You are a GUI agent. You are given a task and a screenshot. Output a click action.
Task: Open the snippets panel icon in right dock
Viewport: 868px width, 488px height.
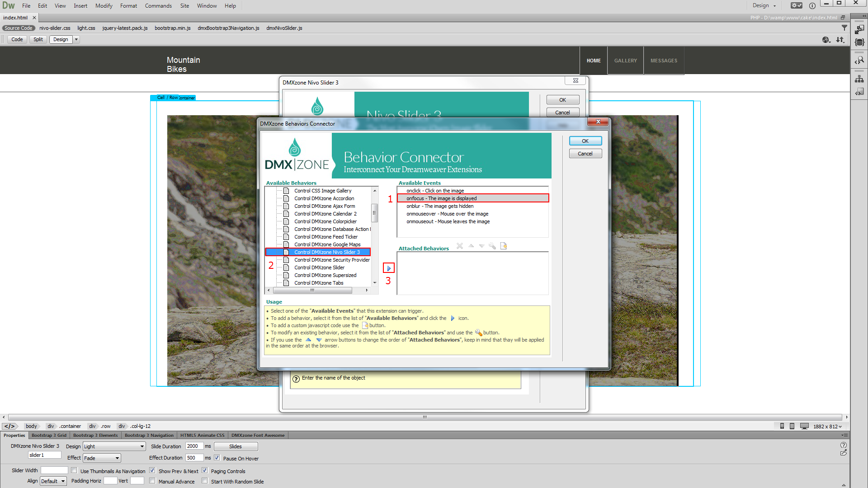tap(859, 92)
